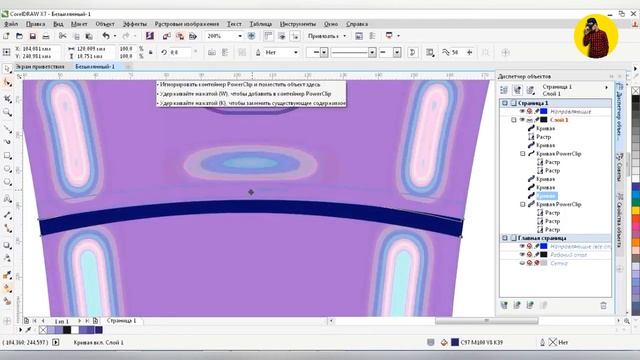Image resolution: width=640 pixels, height=360 pixels.
Task: Click the Undo arrow icon
Action: pos(106,36)
